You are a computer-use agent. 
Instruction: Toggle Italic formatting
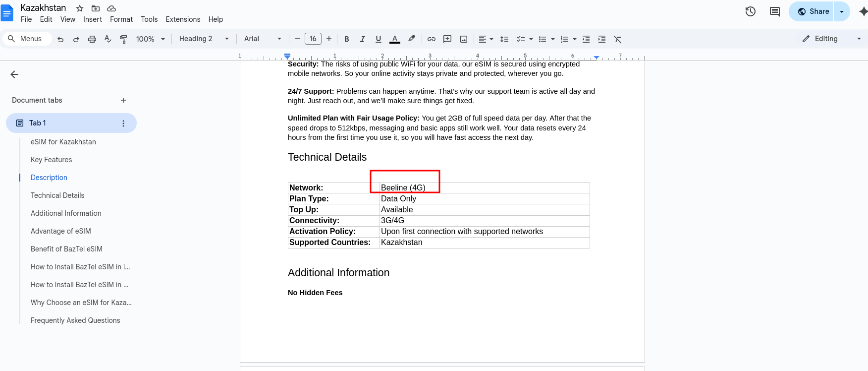click(x=363, y=39)
